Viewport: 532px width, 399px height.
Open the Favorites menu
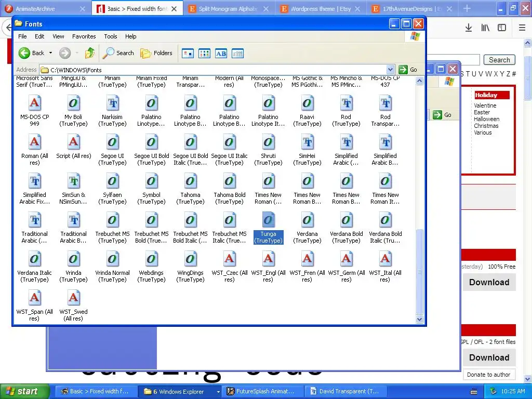84,36
